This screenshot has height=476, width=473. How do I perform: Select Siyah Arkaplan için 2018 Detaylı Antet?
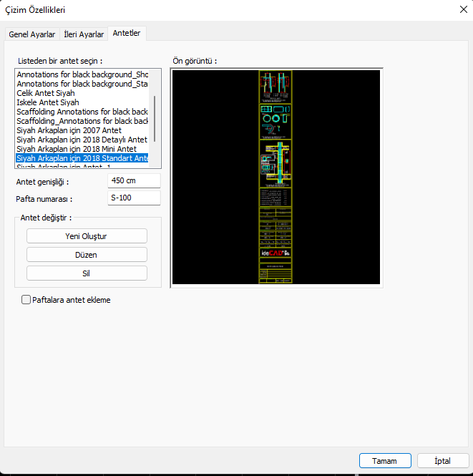(x=82, y=140)
